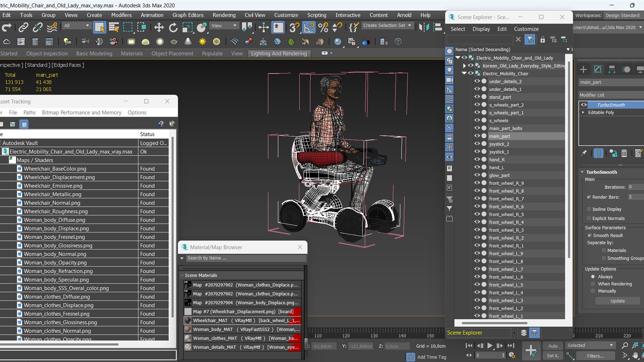The height and width of the screenshot is (362, 644).
Task: Expand the Korean_Old_Lady_Everyday_Style_Sitting node
Action: [464, 66]
